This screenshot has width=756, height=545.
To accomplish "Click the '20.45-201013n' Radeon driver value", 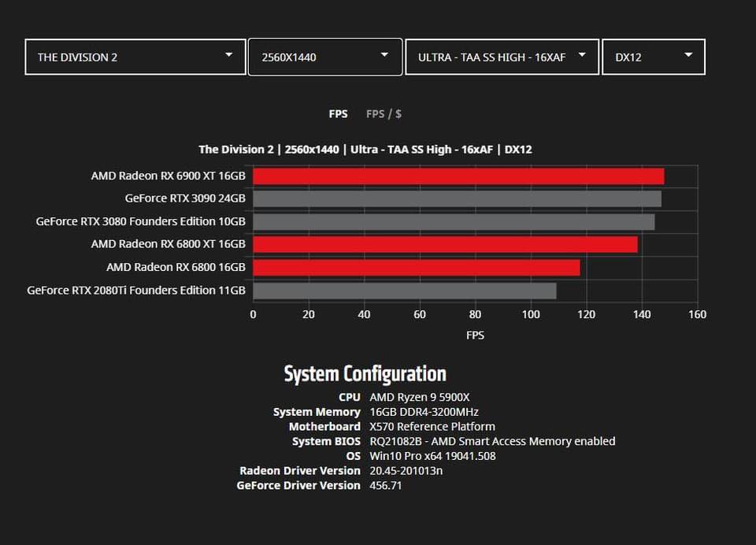I will coord(406,471).
